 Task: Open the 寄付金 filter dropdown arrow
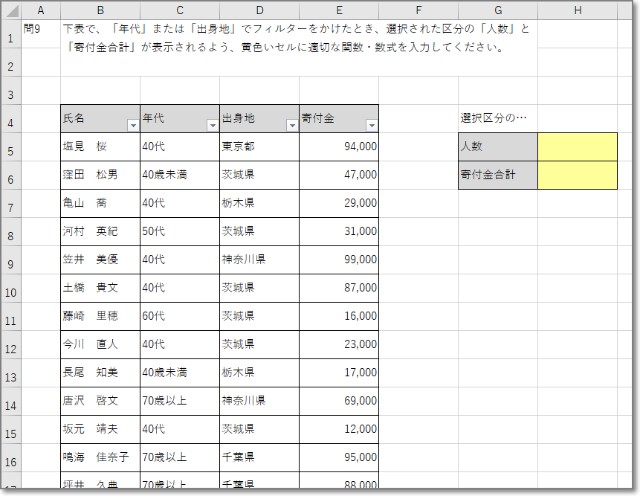372,126
